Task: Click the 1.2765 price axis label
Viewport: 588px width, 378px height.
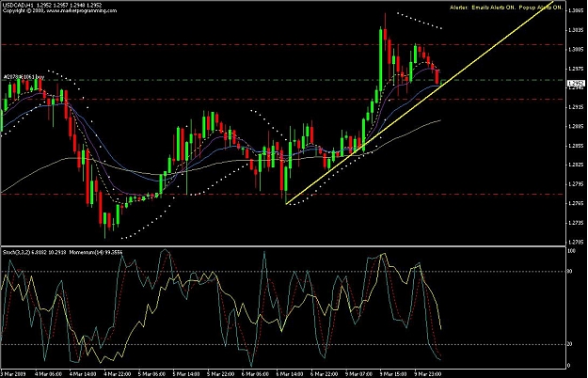Action: tap(576, 203)
